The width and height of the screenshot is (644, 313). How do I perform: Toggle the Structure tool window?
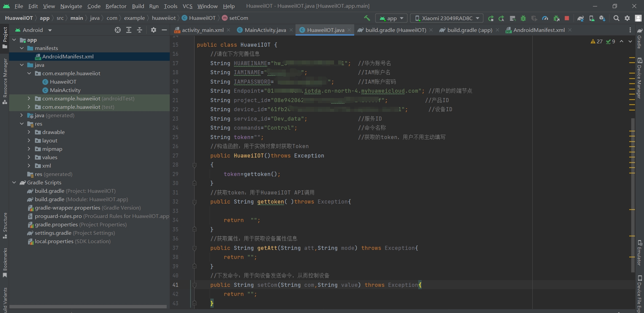5,225
